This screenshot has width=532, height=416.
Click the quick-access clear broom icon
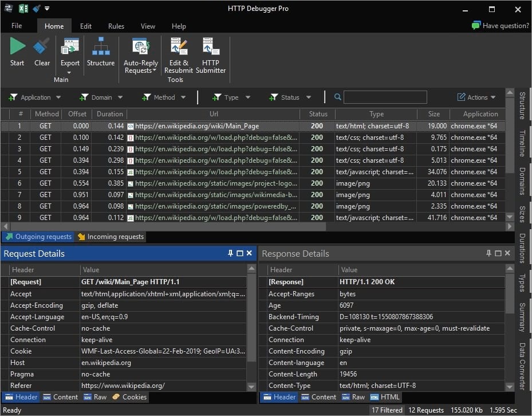click(36, 9)
